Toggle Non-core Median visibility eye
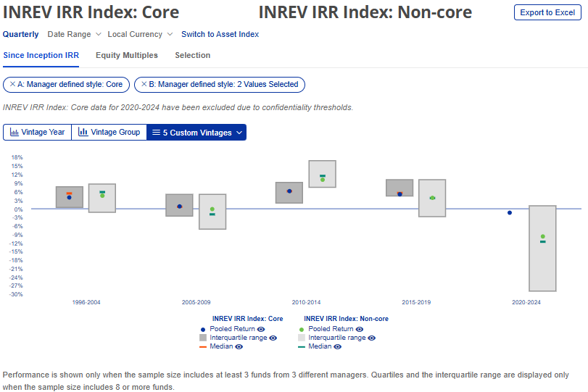588x392 pixels. pos(337,346)
